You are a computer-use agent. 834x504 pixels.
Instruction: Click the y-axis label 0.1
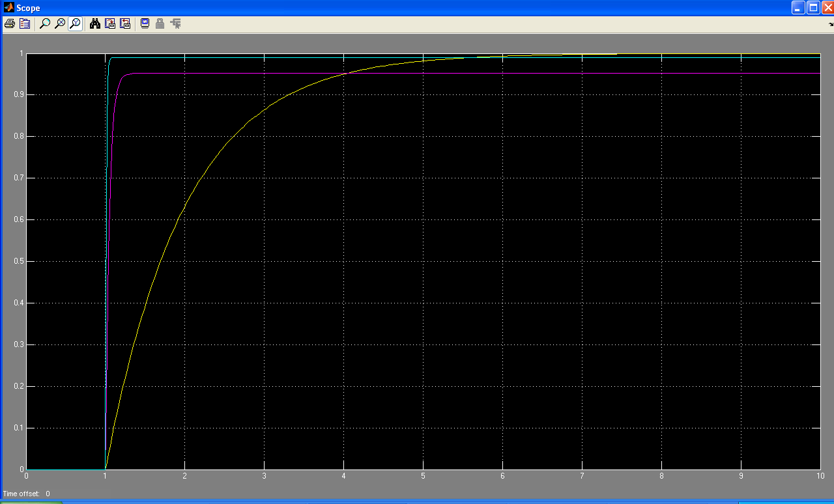[x=18, y=428]
